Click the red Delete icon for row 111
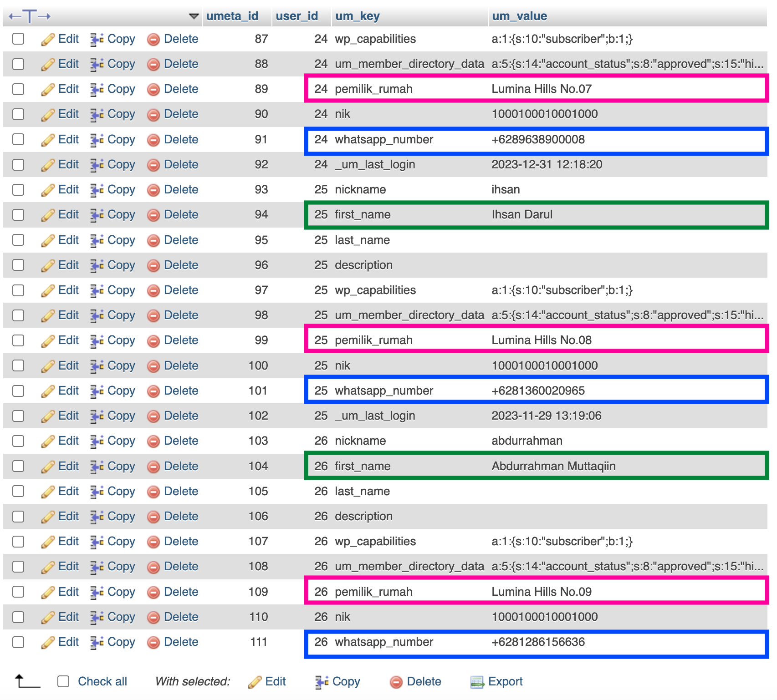777x700 pixels. 153,643
